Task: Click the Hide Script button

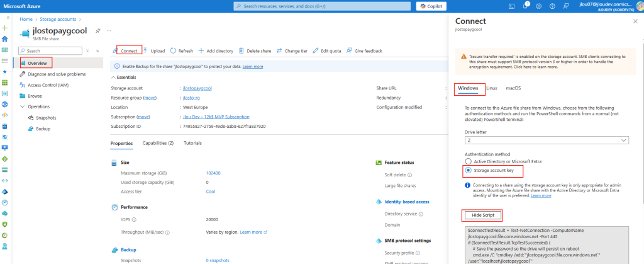Action: click(x=482, y=215)
